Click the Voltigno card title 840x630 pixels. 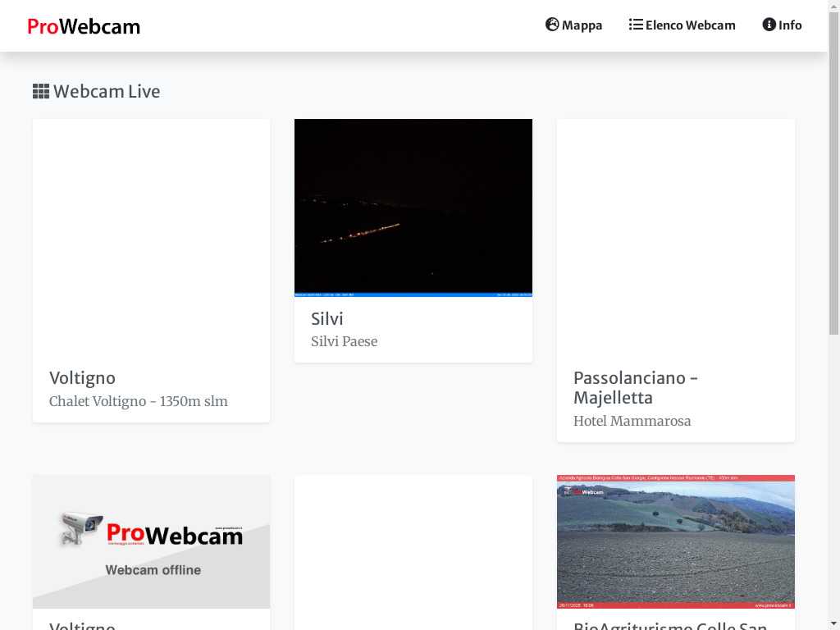(x=82, y=378)
